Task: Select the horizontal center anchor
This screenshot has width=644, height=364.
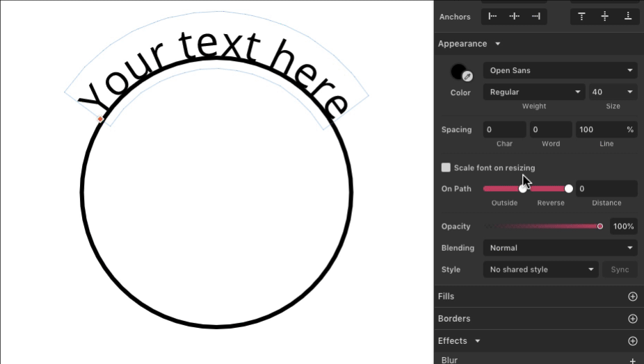Action: click(x=515, y=17)
